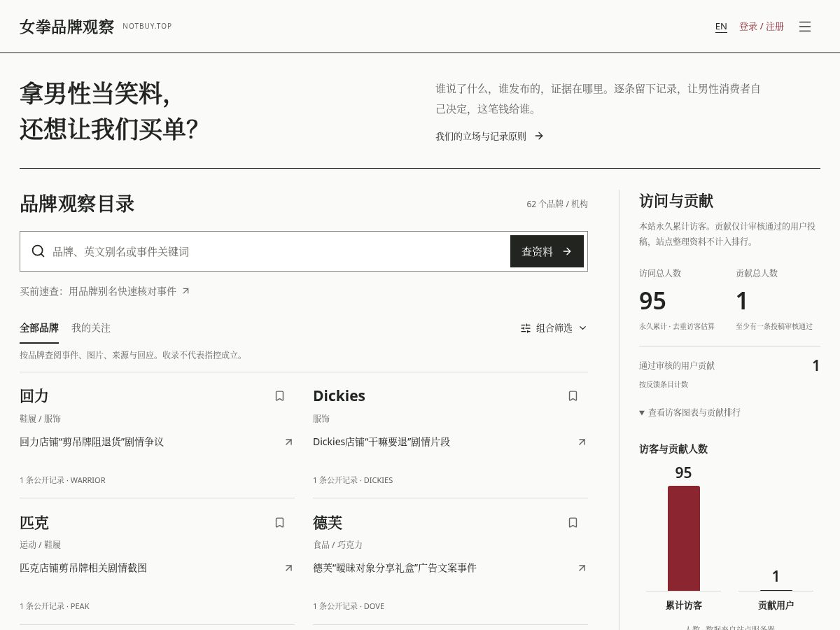
Task: Click 通过审核的用户贡献 label
Action: pos(677,365)
